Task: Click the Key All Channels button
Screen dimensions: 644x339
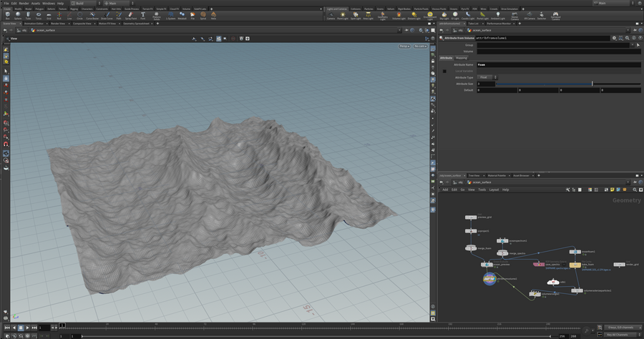Action: coord(615,335)
